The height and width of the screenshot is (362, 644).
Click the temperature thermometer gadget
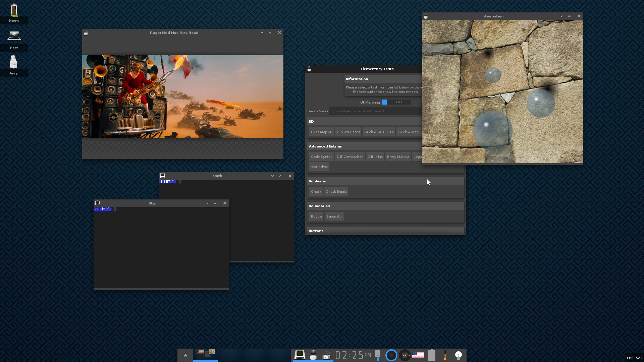pyautogui.click(x=445, y=355)
